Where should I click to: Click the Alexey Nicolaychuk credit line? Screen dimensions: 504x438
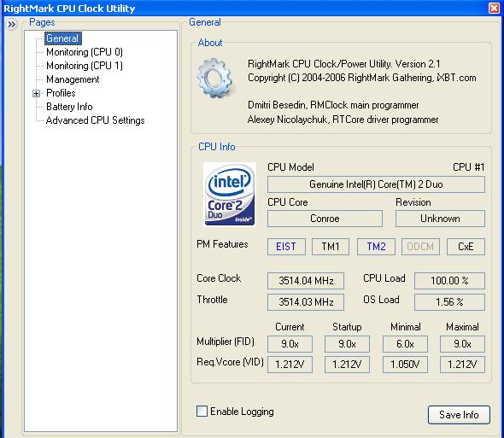pyautogui.click(x=343, y=120)
